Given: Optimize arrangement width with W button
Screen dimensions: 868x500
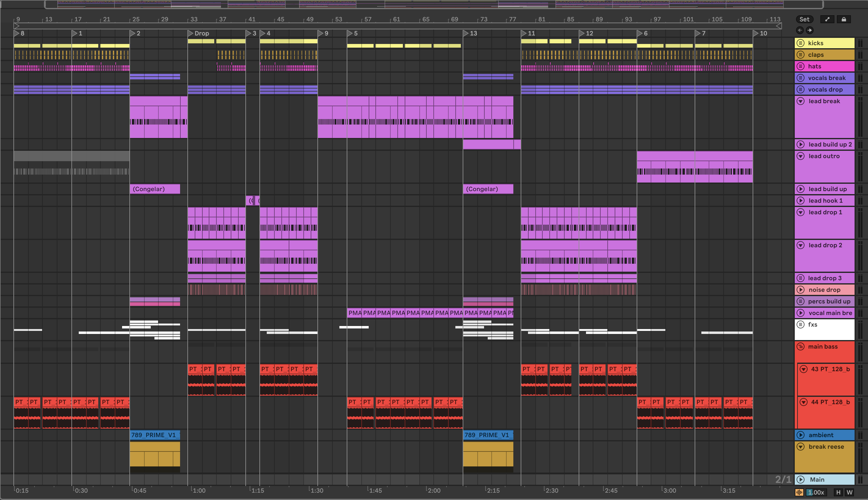Looking at the screenshot, I should pyautogui.click(x=849, y=492).
